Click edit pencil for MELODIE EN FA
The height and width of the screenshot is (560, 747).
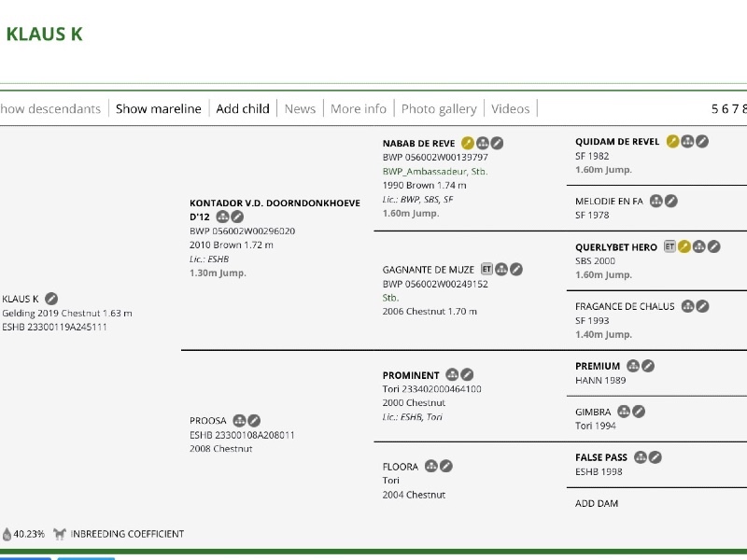coord(671,201)
